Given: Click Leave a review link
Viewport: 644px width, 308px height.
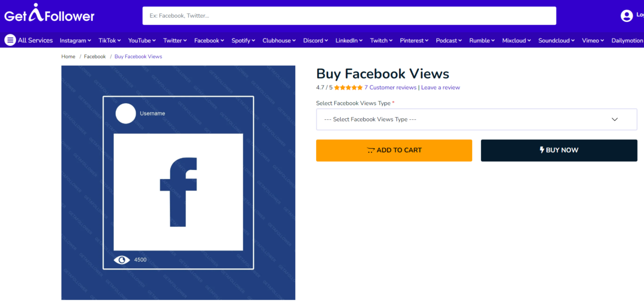Looking at the screenshot, I should click(441, 88).
